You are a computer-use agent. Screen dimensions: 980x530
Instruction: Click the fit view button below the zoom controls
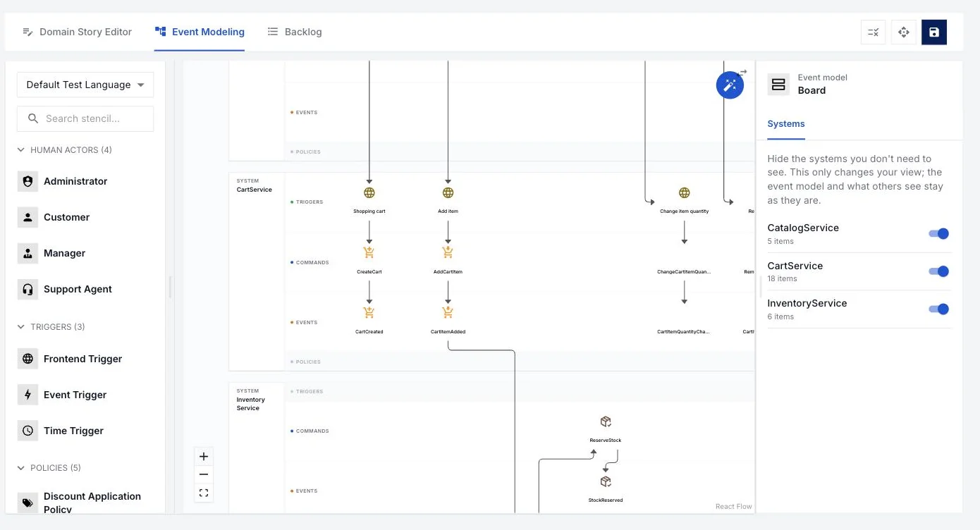(204, 493)
